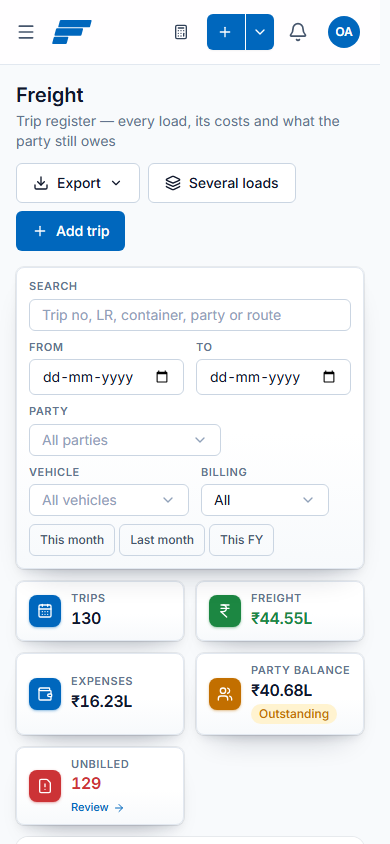Click the blue company logo
This screenshot has width=390, height=844.
tap(72, 32)
